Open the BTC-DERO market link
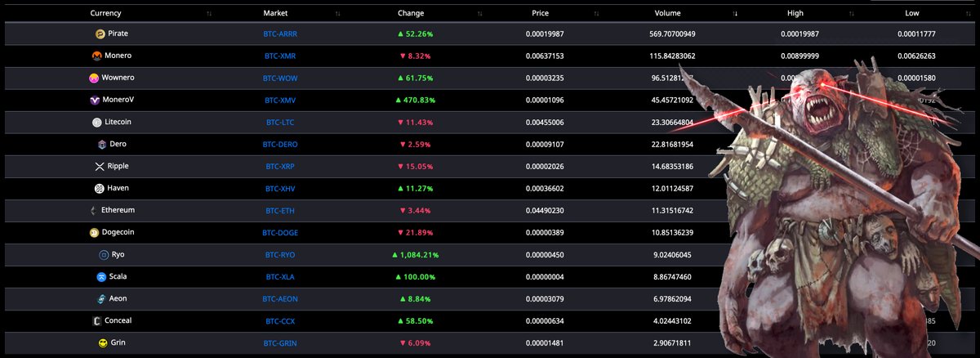Screen dimensions: 980x358 pos(282,144)
